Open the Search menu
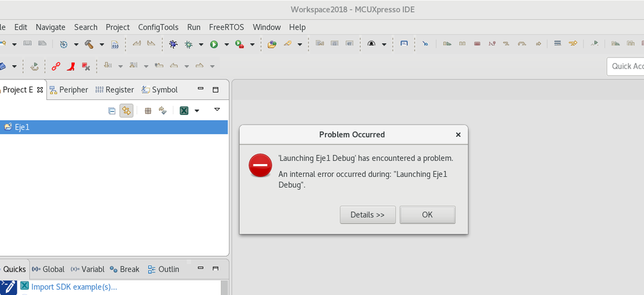The image size is (644, 295). coord(86,27)
